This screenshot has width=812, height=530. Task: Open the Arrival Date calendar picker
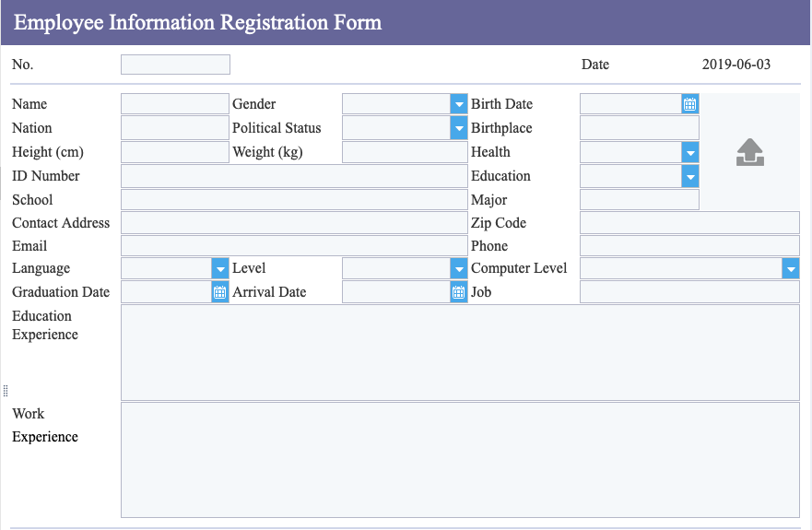[459, 292]
